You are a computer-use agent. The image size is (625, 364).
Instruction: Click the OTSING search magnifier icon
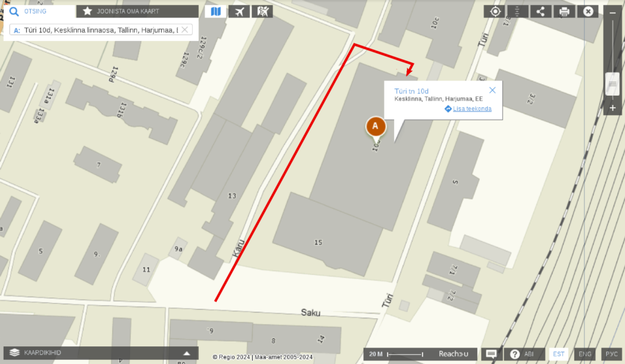(14, 12)
